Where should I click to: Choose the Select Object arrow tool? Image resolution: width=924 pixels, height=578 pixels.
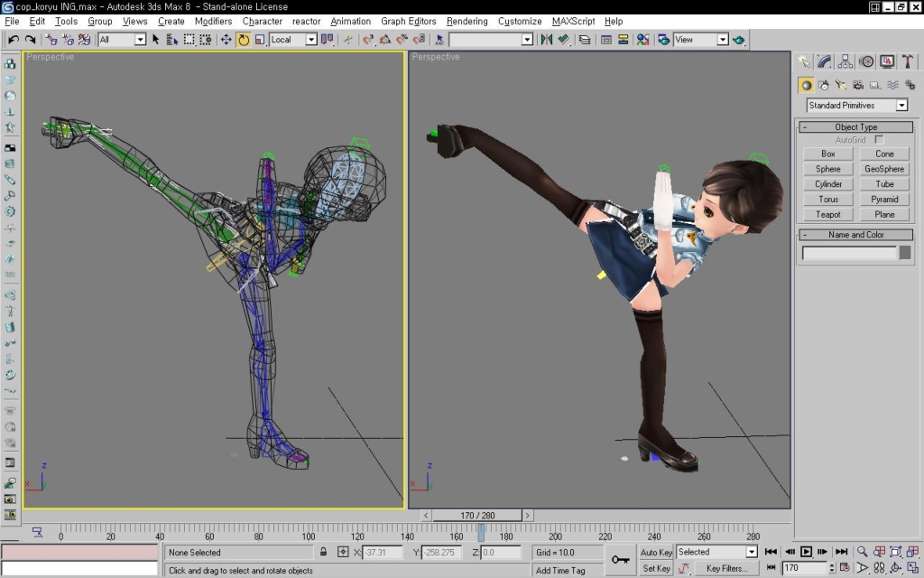click(x=155, y=40)
